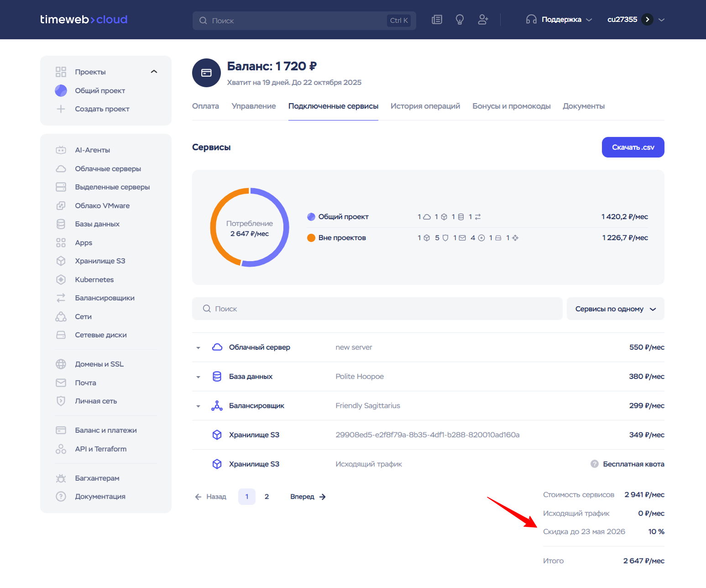Image resolution: width=706 pixels, height=588 pixels.
Task: Click the orange Вне проектов color dot
Action: coord(311,238)
